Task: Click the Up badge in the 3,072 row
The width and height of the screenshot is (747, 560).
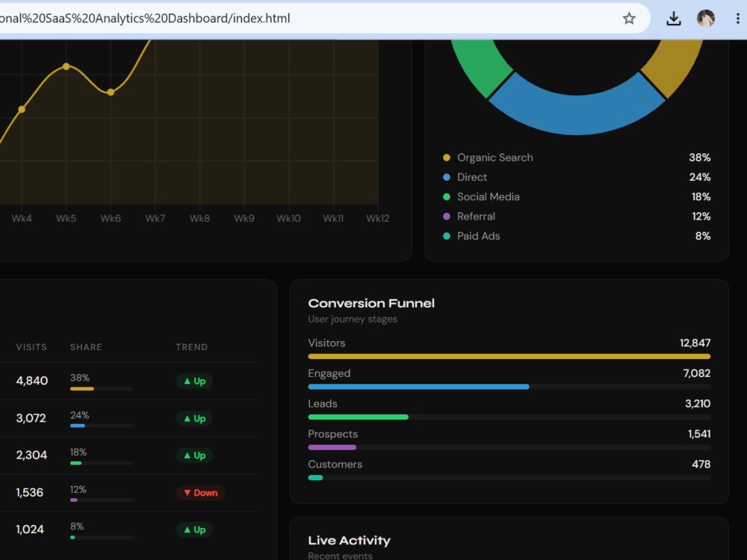Action: 194,419
